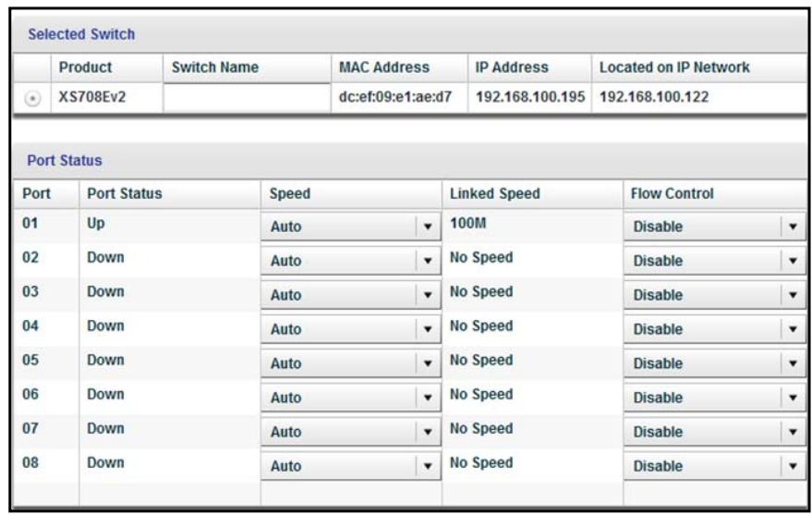Click the No Speed value for port 03

pos(481,291)
